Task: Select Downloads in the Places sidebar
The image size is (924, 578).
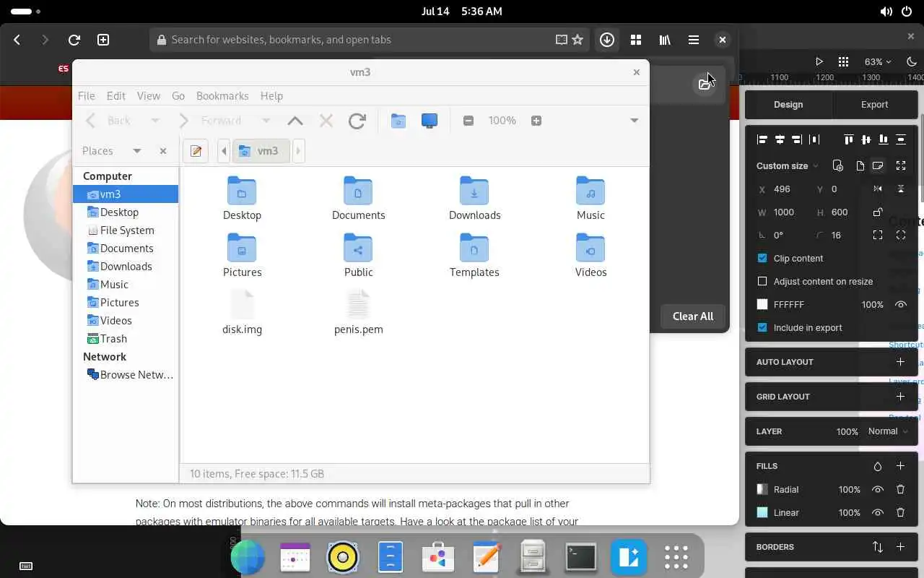Action: click(x=126, y=266)
